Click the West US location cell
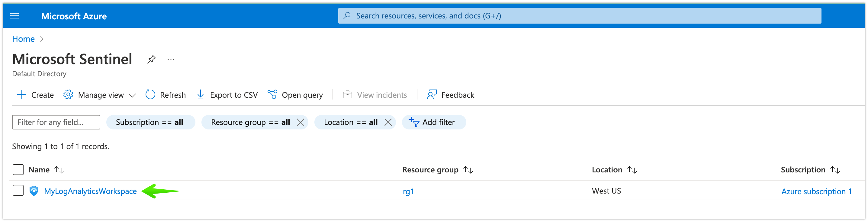Viewport: 868px width, 222px height. (606, 191)
